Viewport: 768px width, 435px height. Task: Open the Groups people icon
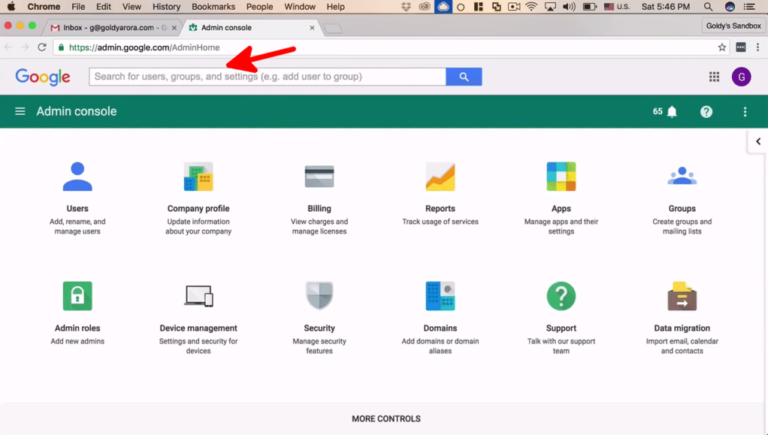pyautogui.click(x=682, y=176)
